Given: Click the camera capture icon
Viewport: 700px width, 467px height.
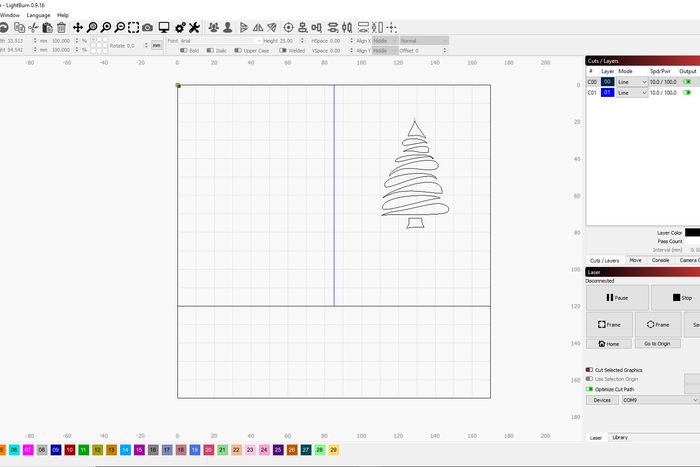Looking at the screenshot, I should coord(148,27).
